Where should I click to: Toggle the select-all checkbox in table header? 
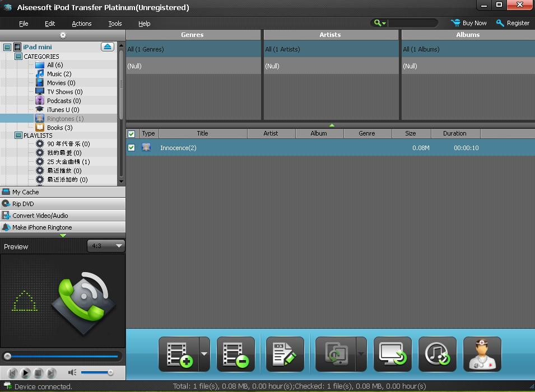[131, 134]
